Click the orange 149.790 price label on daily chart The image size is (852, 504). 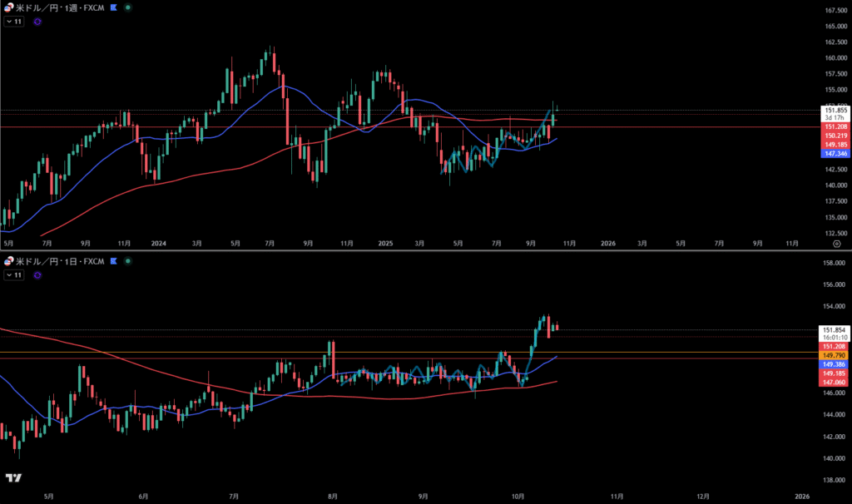pos(835,355)
